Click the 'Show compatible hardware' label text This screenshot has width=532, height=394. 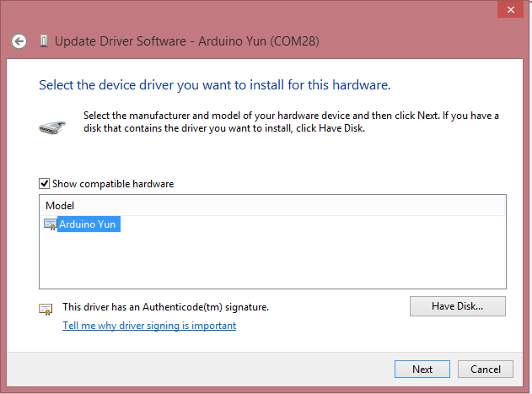[113, 183]
